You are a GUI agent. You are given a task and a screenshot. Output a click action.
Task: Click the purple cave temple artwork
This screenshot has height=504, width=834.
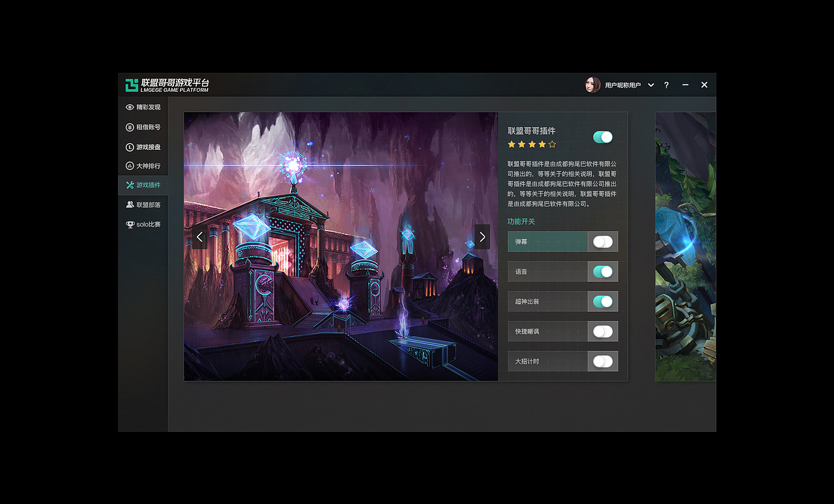coord(341,246)
